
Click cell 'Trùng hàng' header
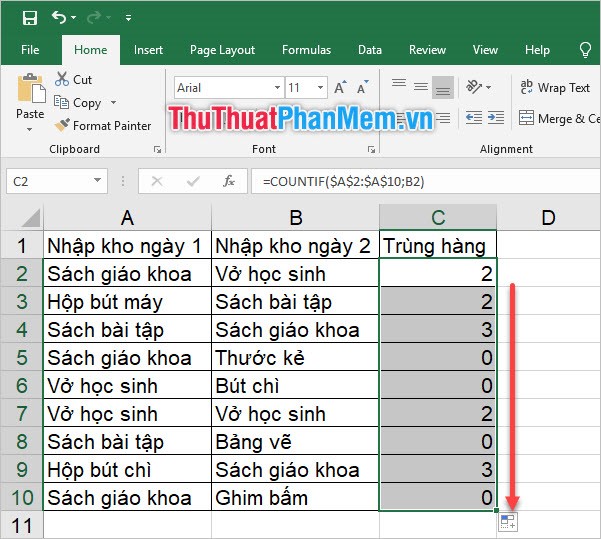[438, 245]
